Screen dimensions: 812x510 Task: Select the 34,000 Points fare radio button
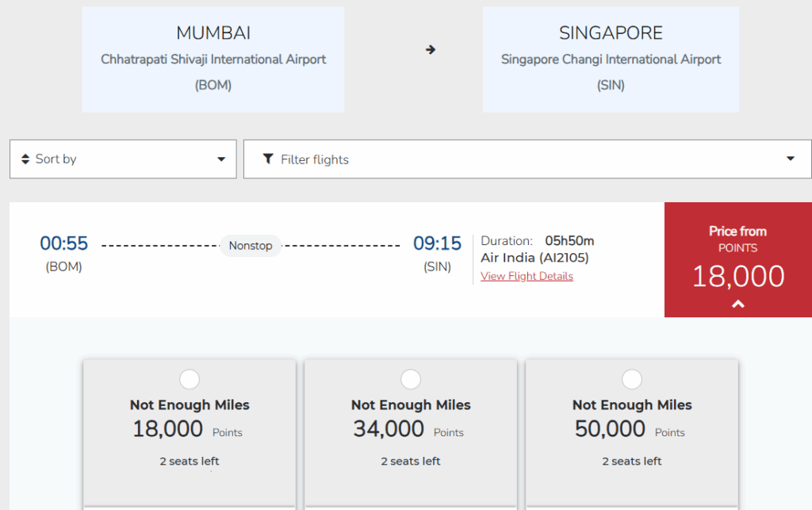411,379
